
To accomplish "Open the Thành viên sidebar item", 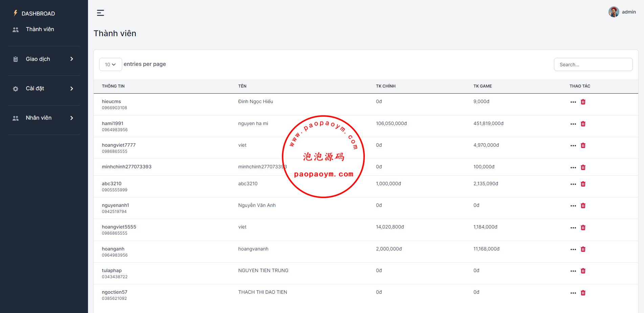I will (x=40, y=29).
